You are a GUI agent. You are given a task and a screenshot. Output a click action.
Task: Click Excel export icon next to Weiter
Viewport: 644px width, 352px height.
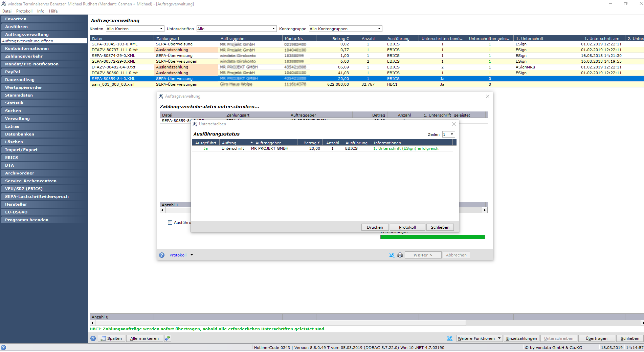(392, 255)
